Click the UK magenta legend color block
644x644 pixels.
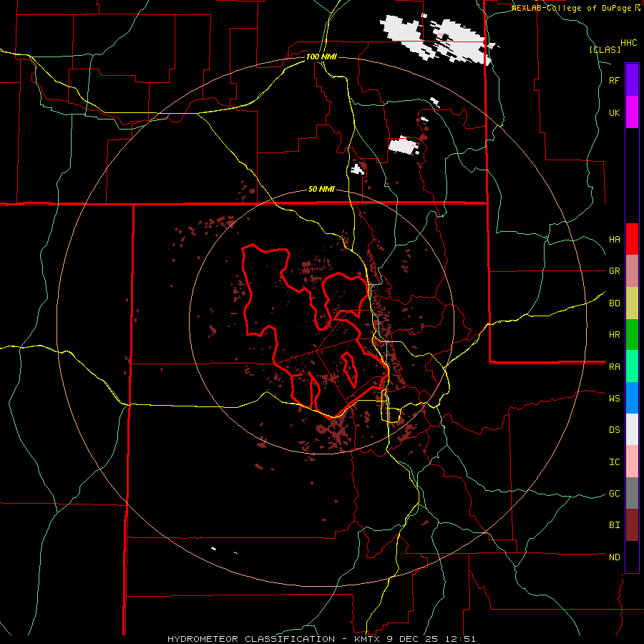[x=632, y=112]
